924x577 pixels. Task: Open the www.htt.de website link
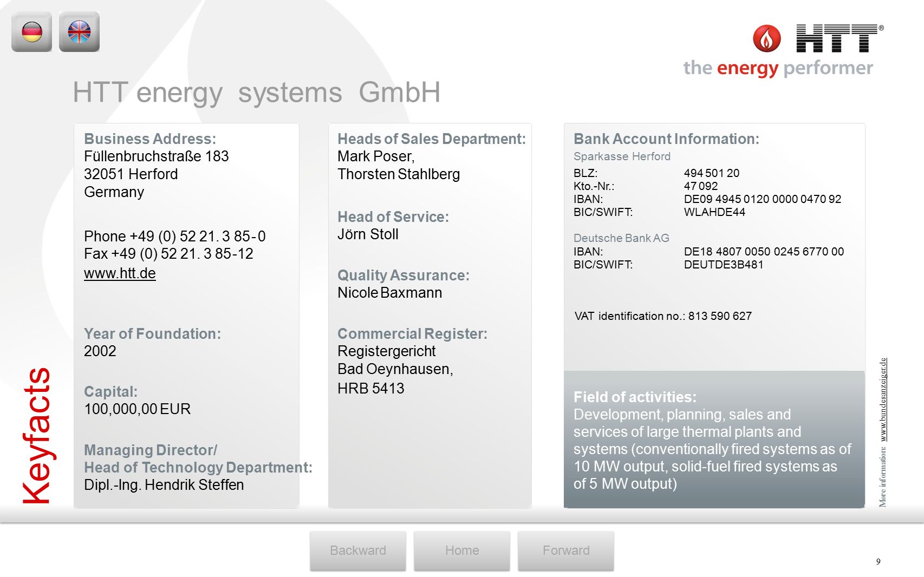point(120,273)
